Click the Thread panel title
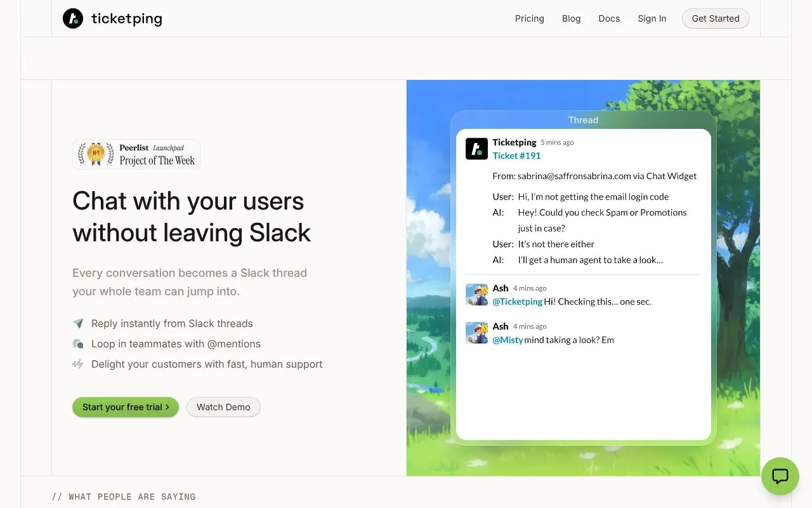 click(583, 120)
